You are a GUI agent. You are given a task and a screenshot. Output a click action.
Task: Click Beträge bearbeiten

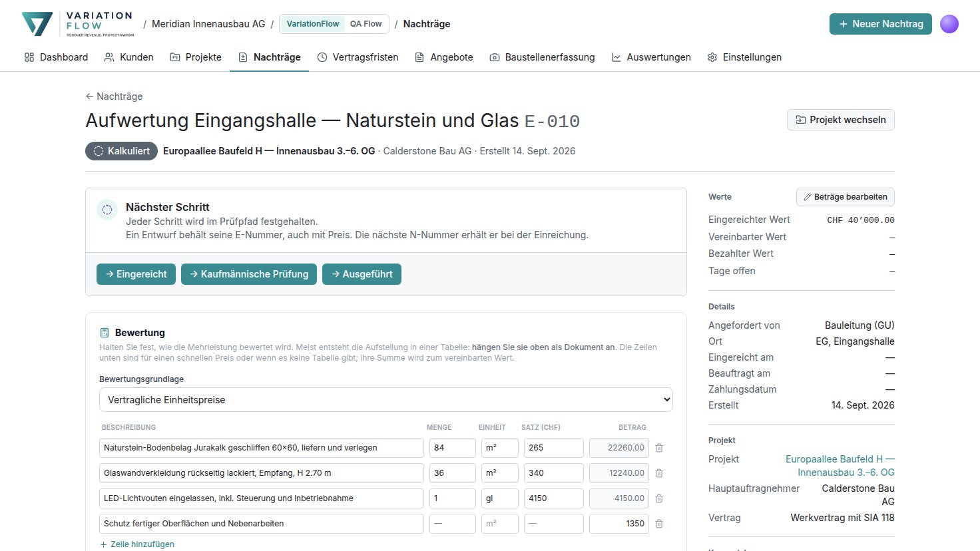coord(846,197)
